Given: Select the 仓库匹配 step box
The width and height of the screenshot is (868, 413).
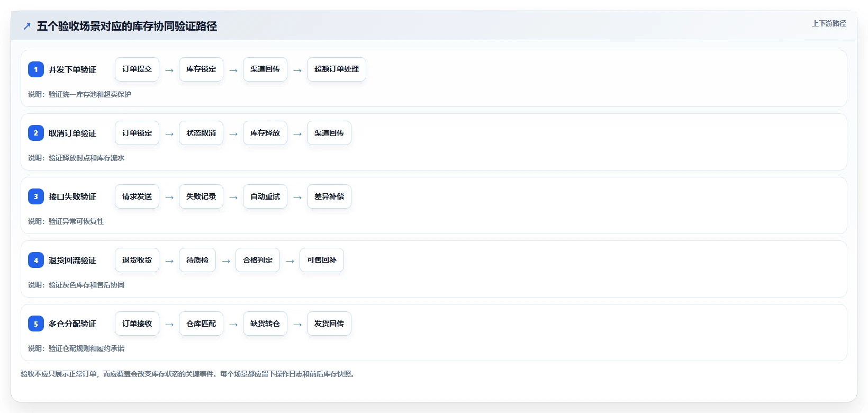Looking at the screenshot, I should [201, 324].
